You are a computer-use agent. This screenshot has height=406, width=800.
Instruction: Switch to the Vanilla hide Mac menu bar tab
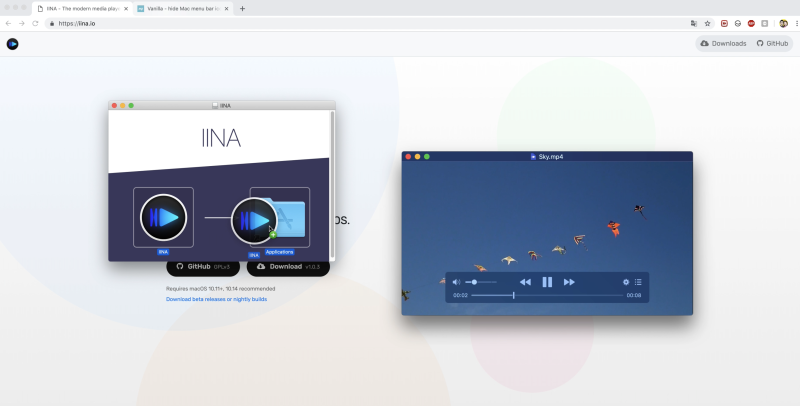(x=184, y=9)
